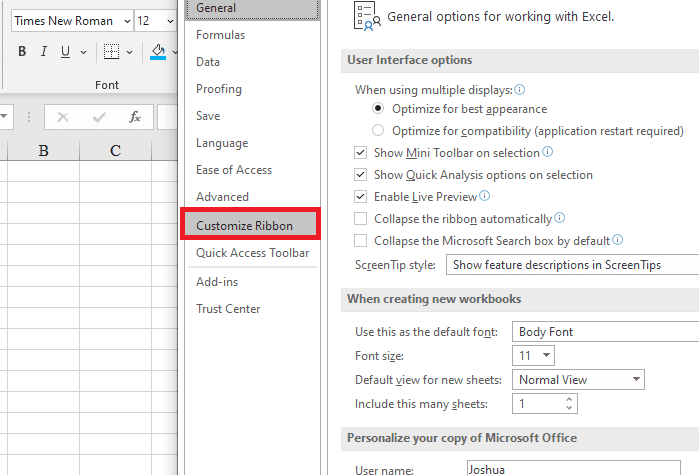Image resolution: width=699 pixels, height=475 pixels.
Task: Uncheck Show Quick Analysis options on selection
Action: (x=360, y=174)
